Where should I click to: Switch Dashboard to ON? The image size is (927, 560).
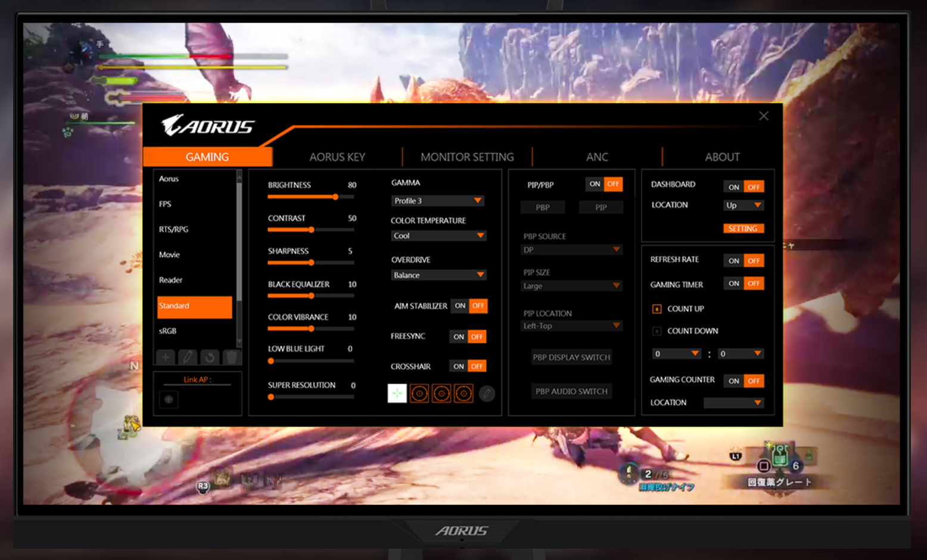(733, 186)
